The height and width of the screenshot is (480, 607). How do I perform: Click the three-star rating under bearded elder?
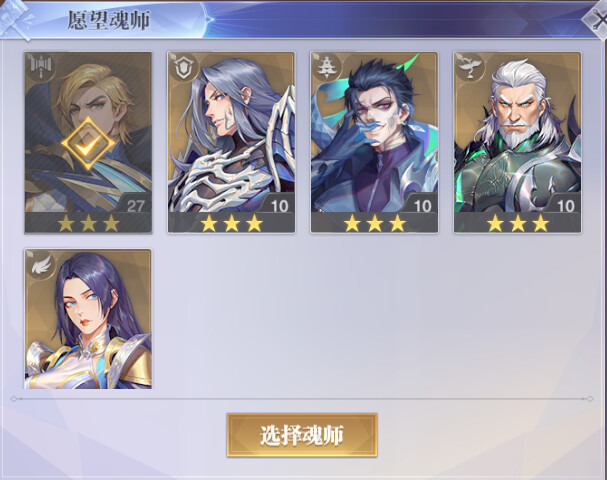518,223
